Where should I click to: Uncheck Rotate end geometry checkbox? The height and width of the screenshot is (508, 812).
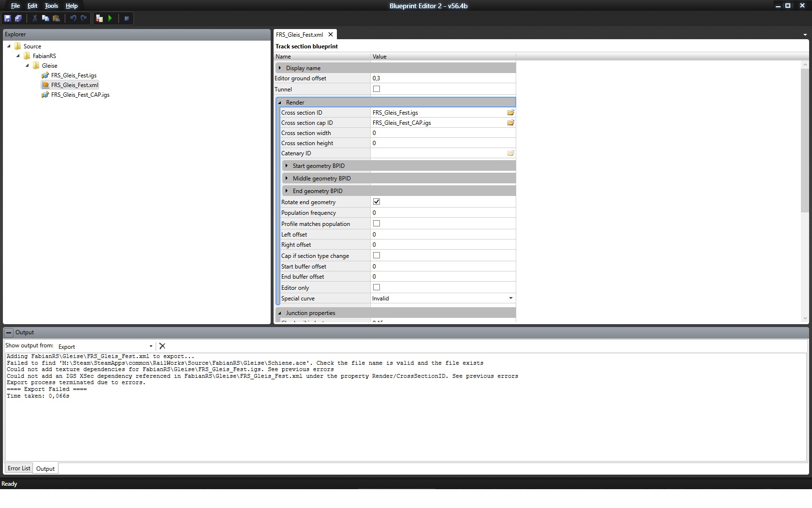click(377, 202)
